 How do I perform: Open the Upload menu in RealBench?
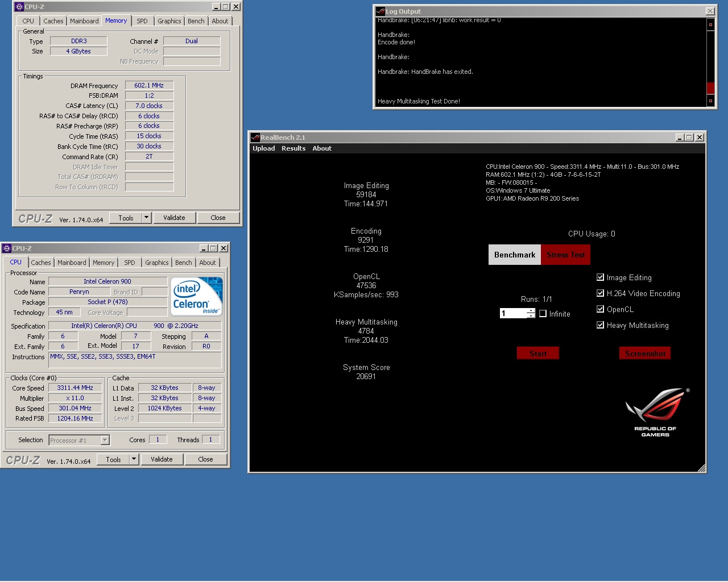click(264, 148)
